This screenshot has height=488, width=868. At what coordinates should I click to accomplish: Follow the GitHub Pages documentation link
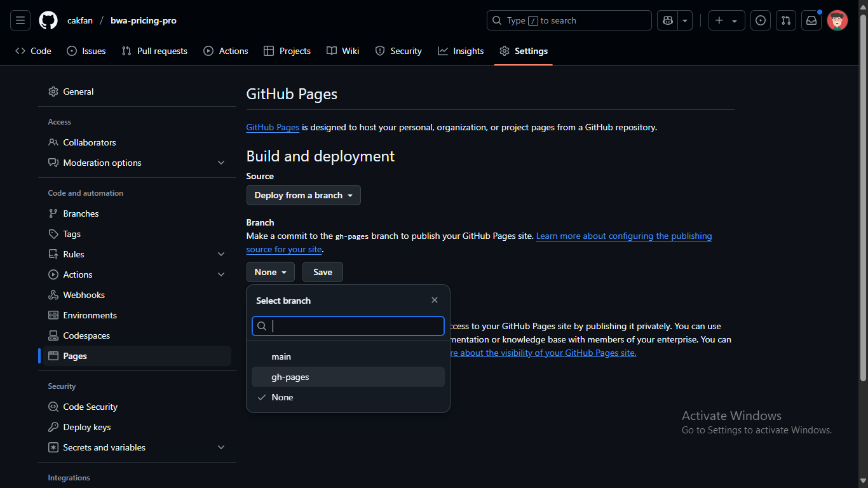(273, 127)
